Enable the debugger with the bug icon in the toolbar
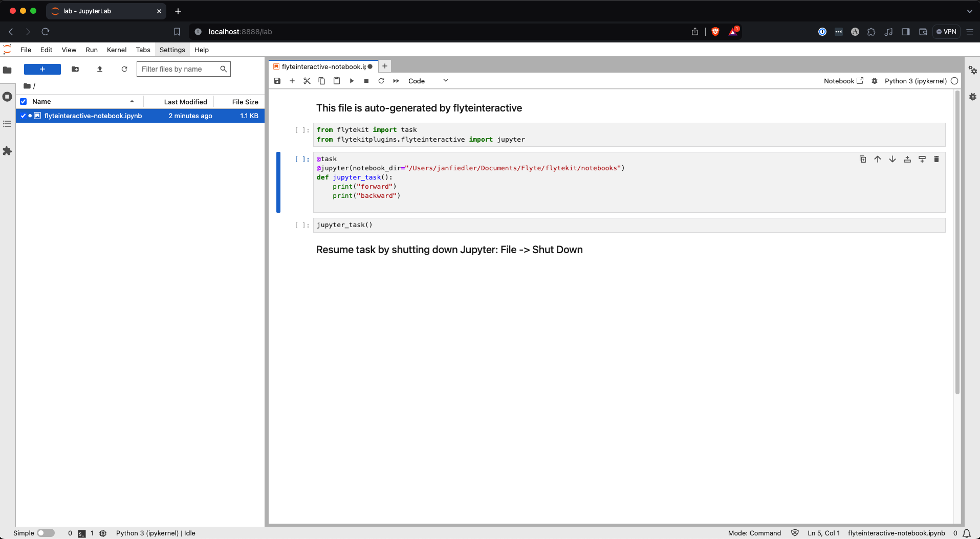This screenshot has height=539, width=980. click(x=875, y=81)
